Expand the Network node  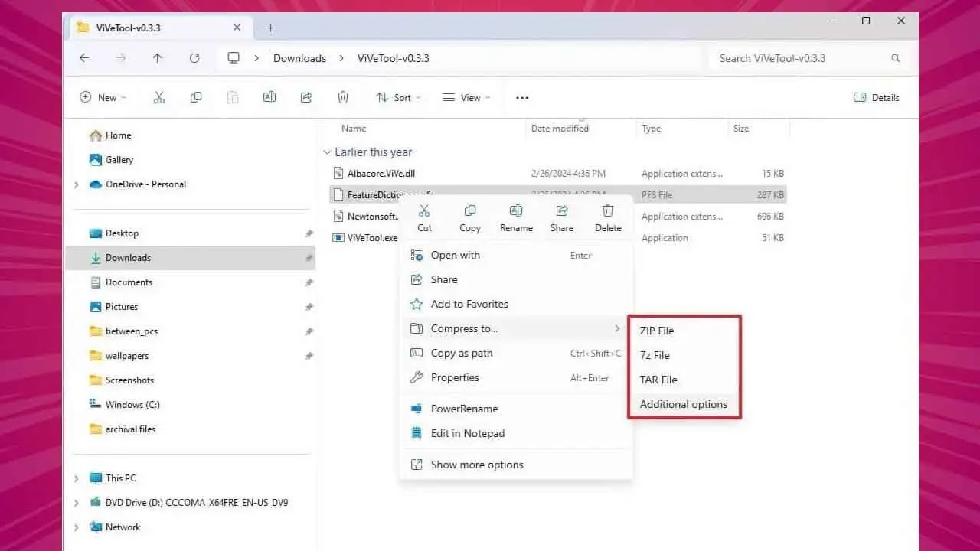(x=76, y=527)
